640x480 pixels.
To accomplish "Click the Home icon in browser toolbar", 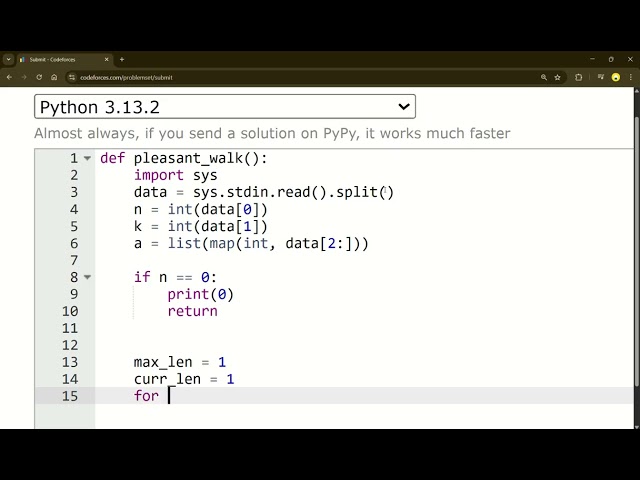I will (x=54, y=77).
